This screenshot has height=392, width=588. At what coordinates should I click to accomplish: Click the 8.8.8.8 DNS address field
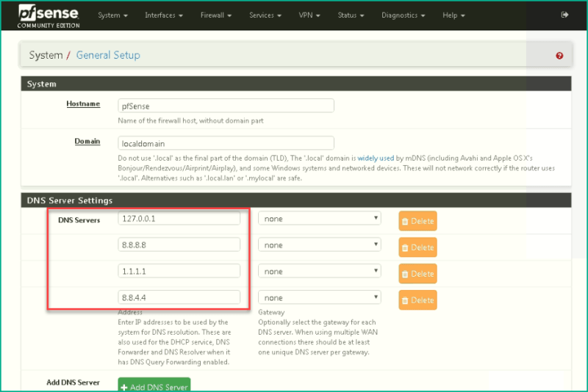(x=179, y=245)
